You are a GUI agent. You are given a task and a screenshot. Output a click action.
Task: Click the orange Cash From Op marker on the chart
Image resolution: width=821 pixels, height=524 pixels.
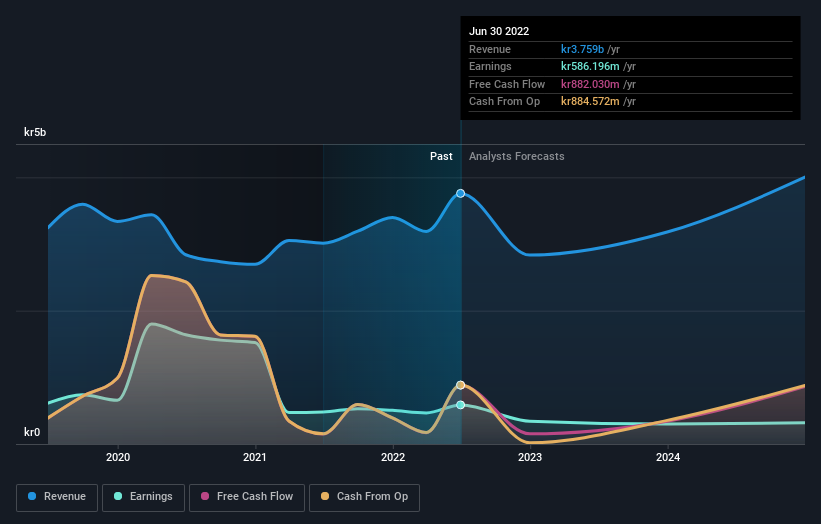tap(460, 385)
